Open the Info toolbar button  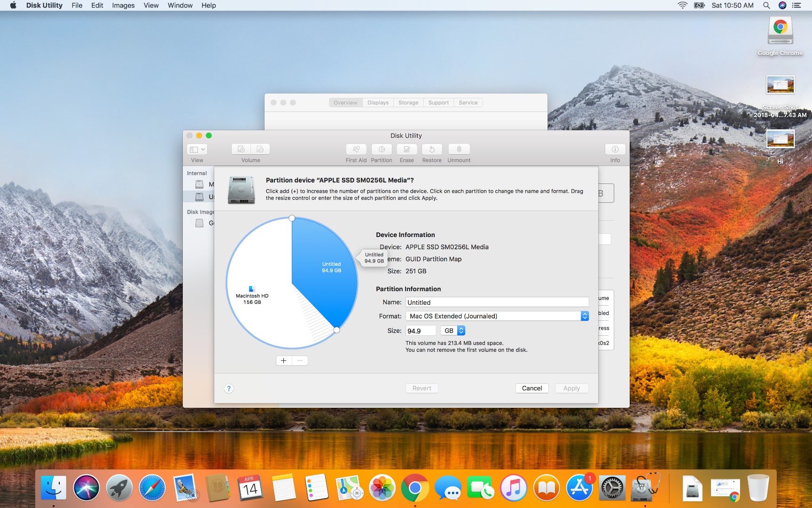pyautogui.click(x=615, y=149)
